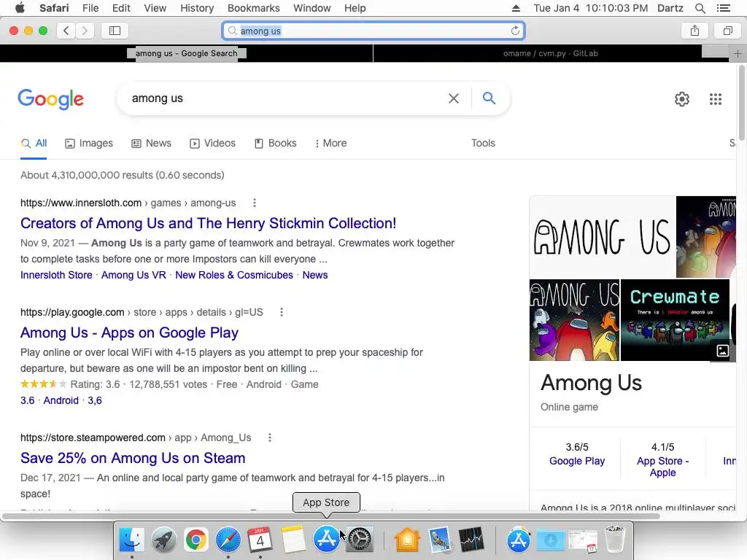The width and height of the screenshot is (747, 560).
Task: Open Safari compass icon in dock
Action: click(x=228, y=540)
